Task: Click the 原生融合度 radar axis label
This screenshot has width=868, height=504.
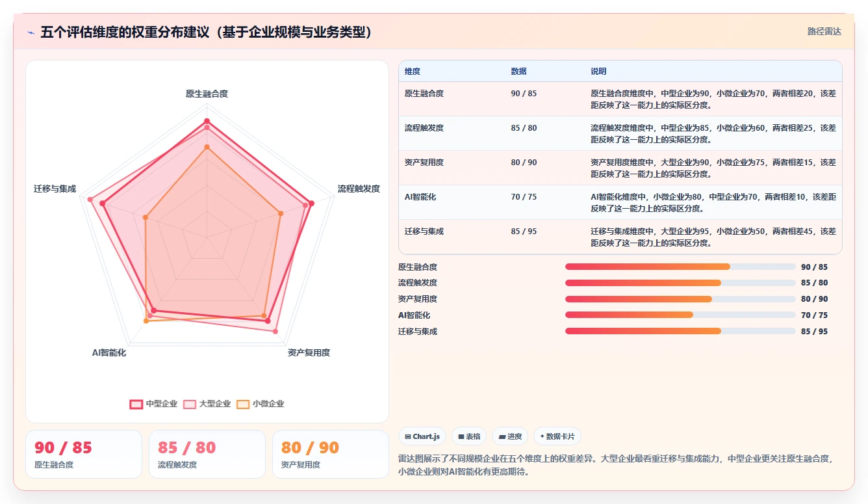Action: (x=207, y=94)
